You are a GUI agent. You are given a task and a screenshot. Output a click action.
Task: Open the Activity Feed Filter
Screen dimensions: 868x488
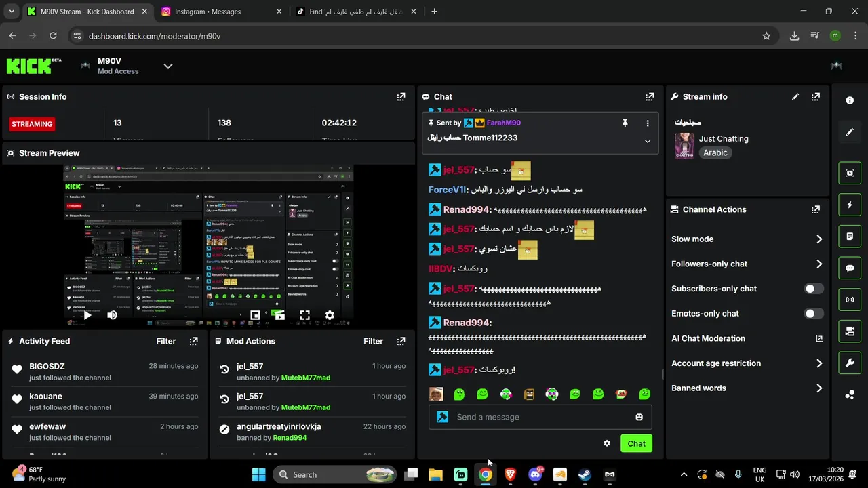pyautogui.click(x=166, y=341)
